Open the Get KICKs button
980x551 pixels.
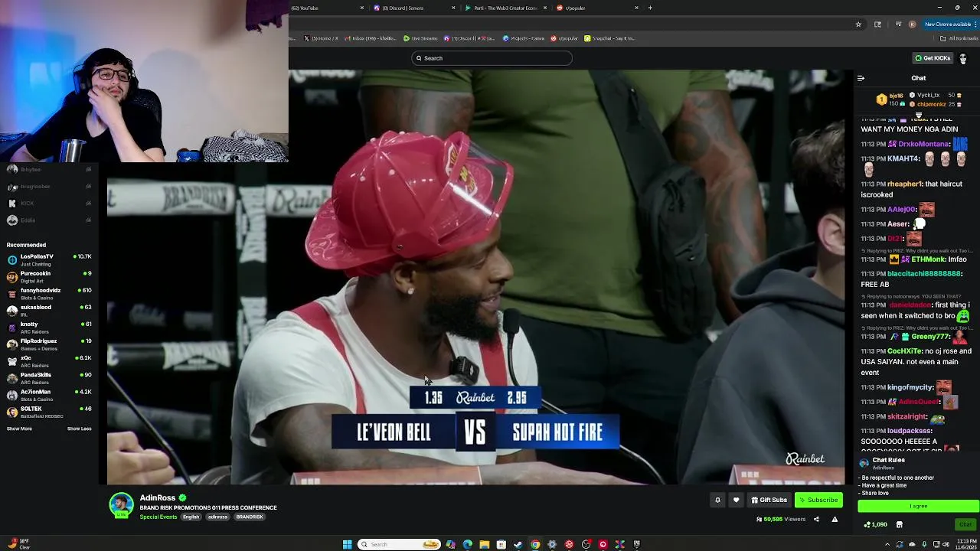tap(933, 58)
